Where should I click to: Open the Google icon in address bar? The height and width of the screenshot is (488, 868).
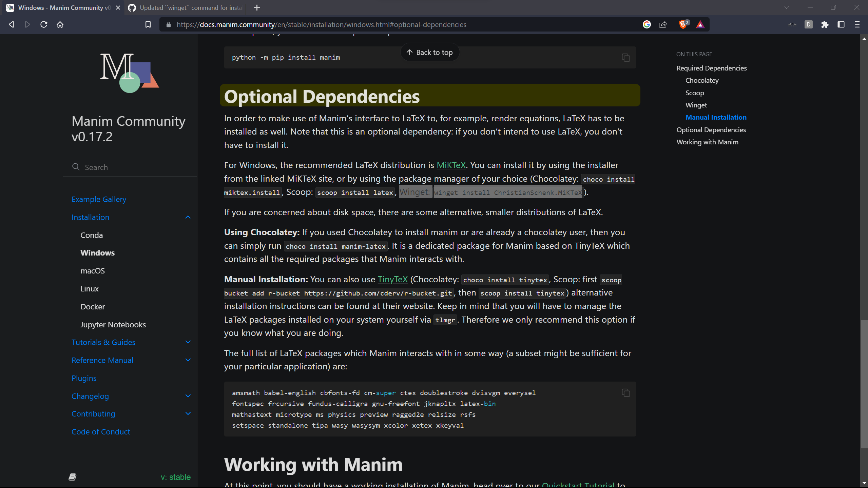click(x=647, y=24)
